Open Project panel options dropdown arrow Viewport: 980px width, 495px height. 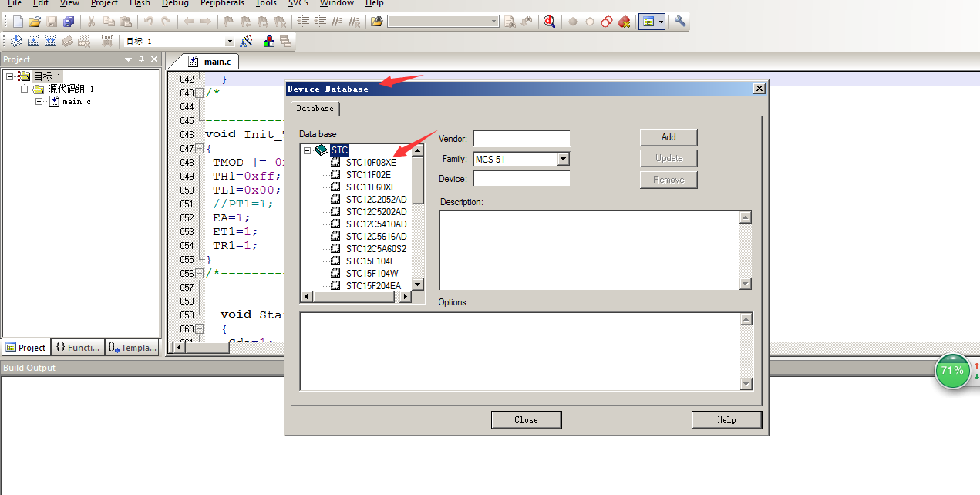coord(129,59)
